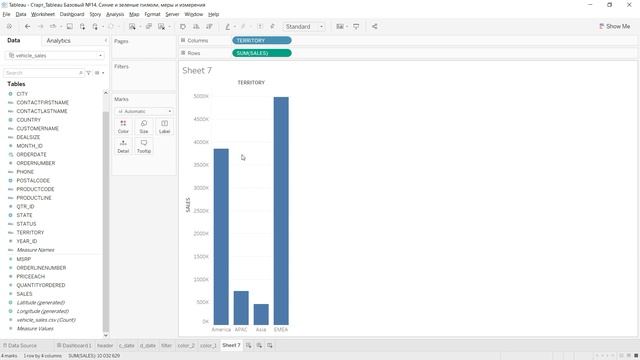Image resolution: width=640 pixels, height=360 pixels.
Task: Add a new data source from the toolbar
Action: [82, 27]
